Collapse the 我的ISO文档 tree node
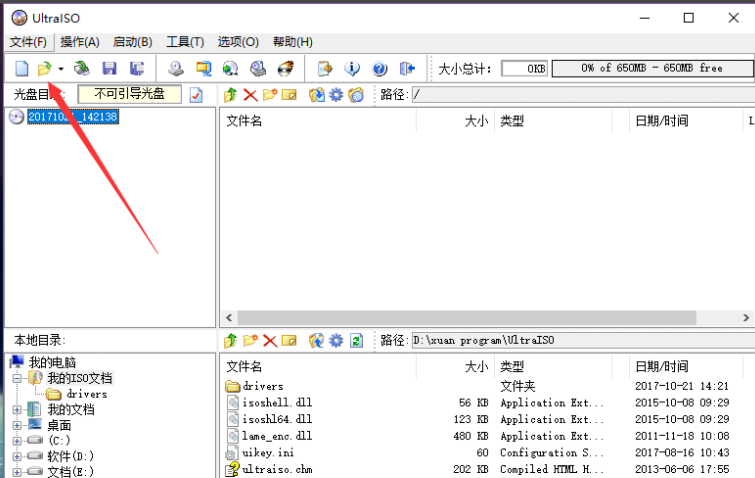 17,379
